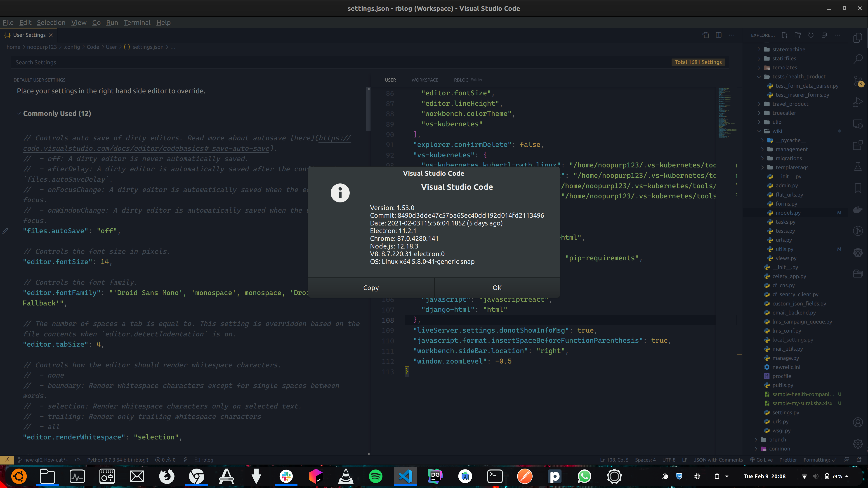Open the Search view in the activity bar
The height and width of the screenshot is (488, 868).
tap(858, 59)
